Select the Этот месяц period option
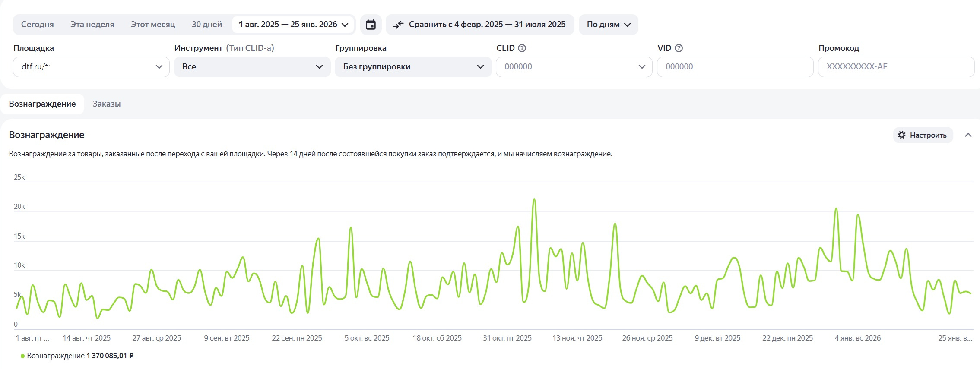This screenshot has width=980, height=369. 153,25
